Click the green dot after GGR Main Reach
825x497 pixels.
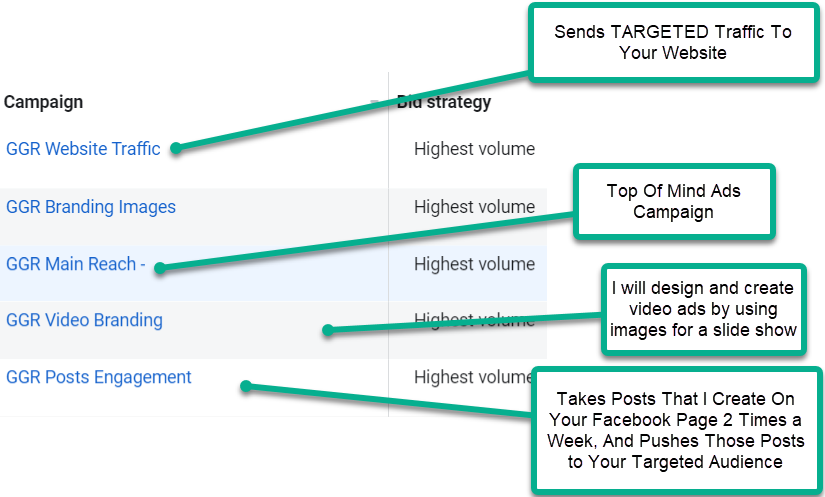160,267
